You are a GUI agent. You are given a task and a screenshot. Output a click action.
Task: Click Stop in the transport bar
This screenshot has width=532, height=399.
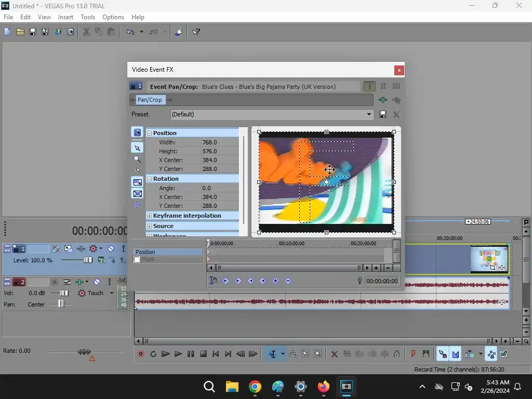click(x=204, y=354)
